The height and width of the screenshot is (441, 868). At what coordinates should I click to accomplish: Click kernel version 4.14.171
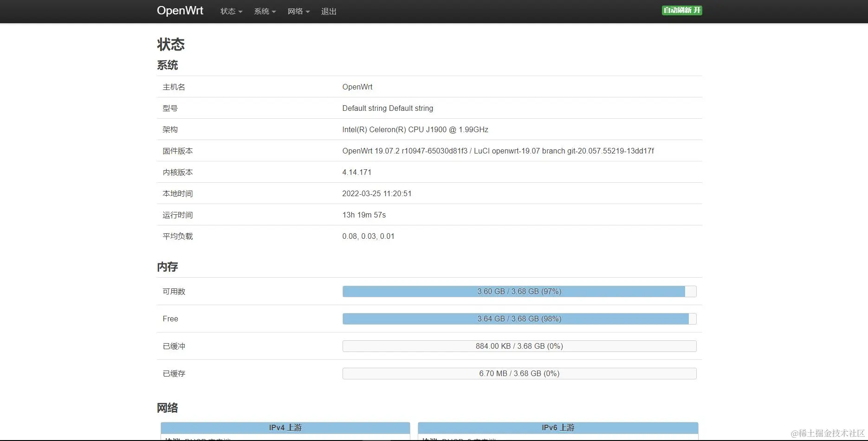tap(356, 172)
